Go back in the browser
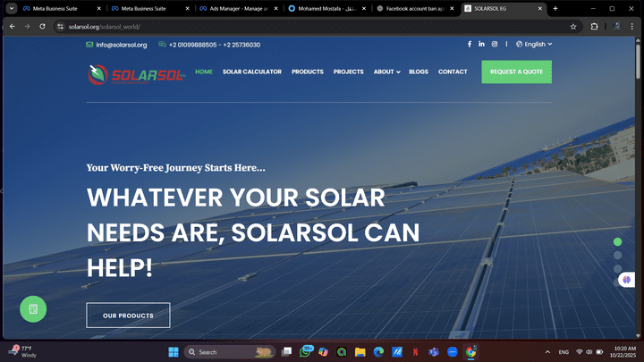The width and height of the screenshot is (644, 362). click(x=13, y=27)
